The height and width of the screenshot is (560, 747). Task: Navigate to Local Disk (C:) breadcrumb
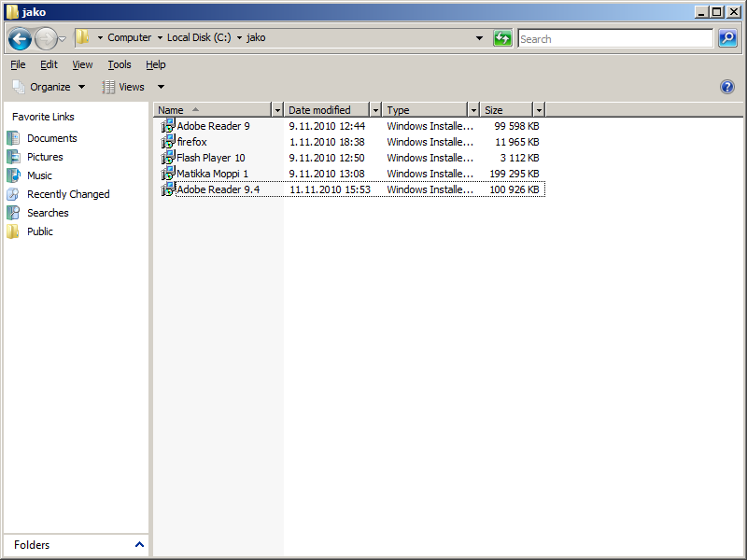[199, 37]
